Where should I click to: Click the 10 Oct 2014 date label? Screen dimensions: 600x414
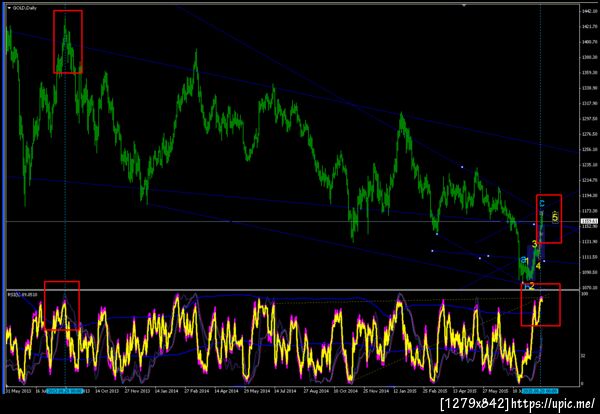pyautogui.click(x=345, y=391)
